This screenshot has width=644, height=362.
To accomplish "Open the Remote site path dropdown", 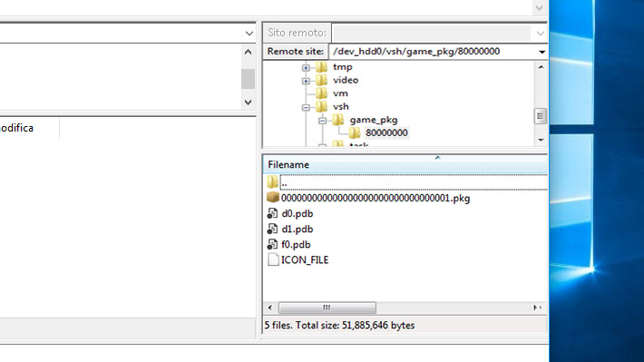I will coord(542,52).
